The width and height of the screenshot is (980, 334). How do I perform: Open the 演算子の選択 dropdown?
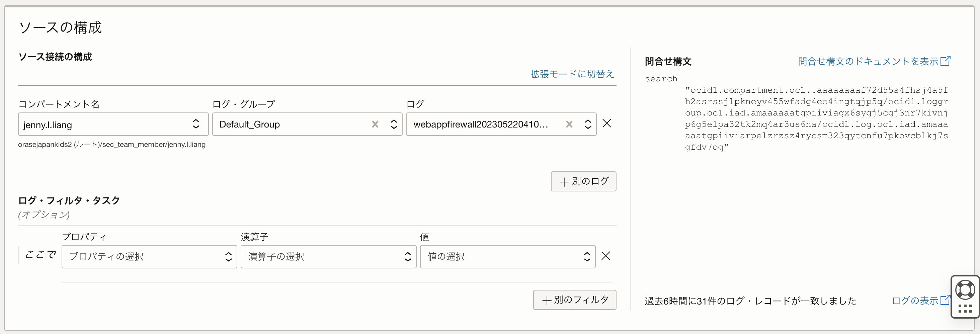click(328, 257)
